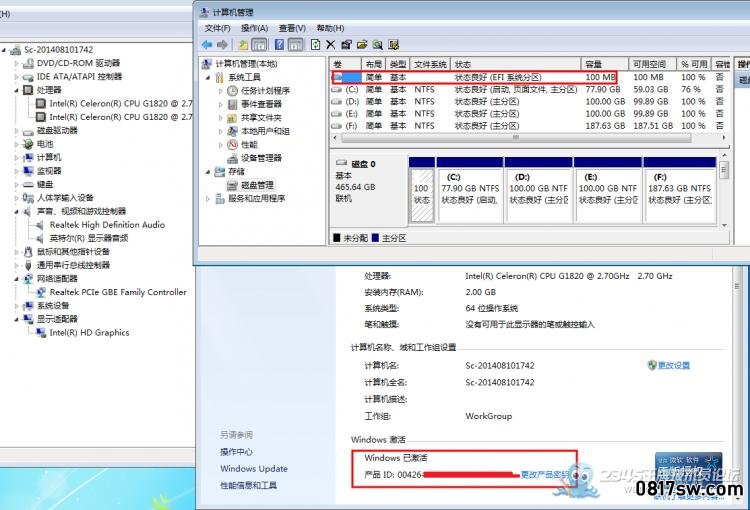Click the Properties toolbar icon

[x=346, y=45]
